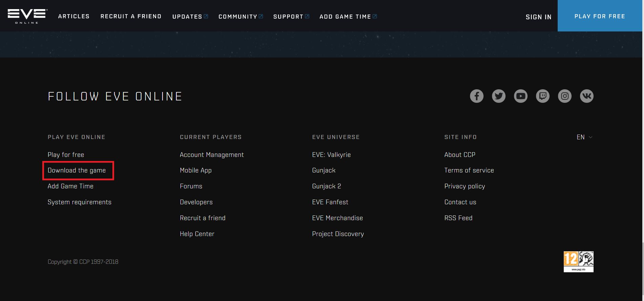Open EVE Merchandise link
The image size is (644, 301).
[337, 218]
